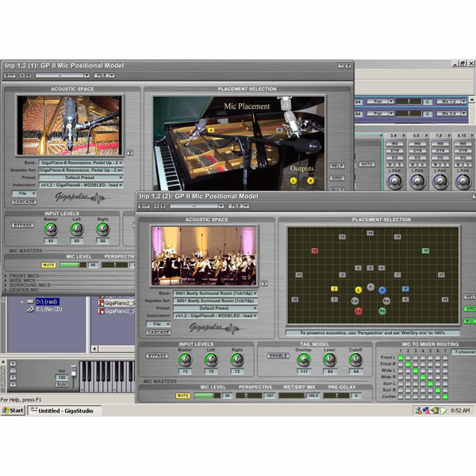
Task: Select the blue R mic on placement grid
Action: [x=382, y=290]
